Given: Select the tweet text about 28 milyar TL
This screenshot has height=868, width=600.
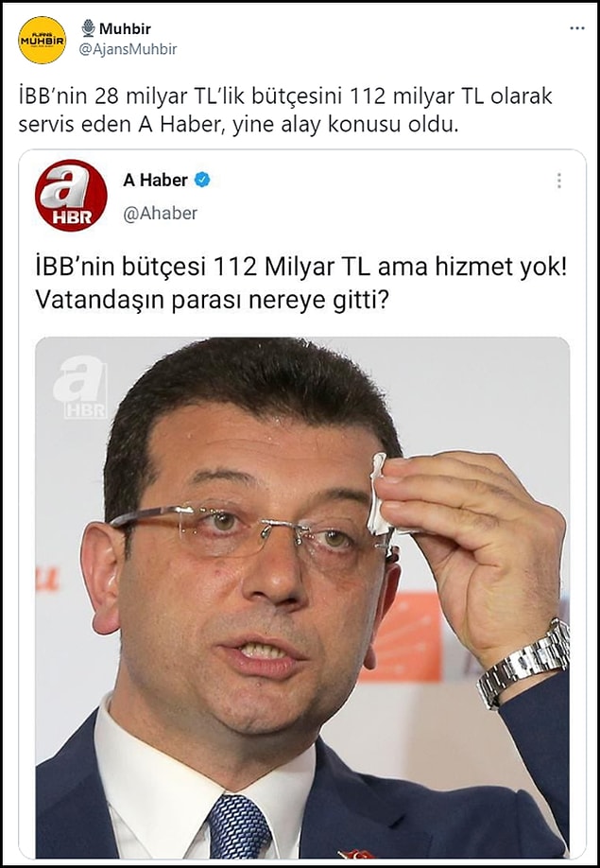Looking at the screenshot, I should [x=285, y=111].
